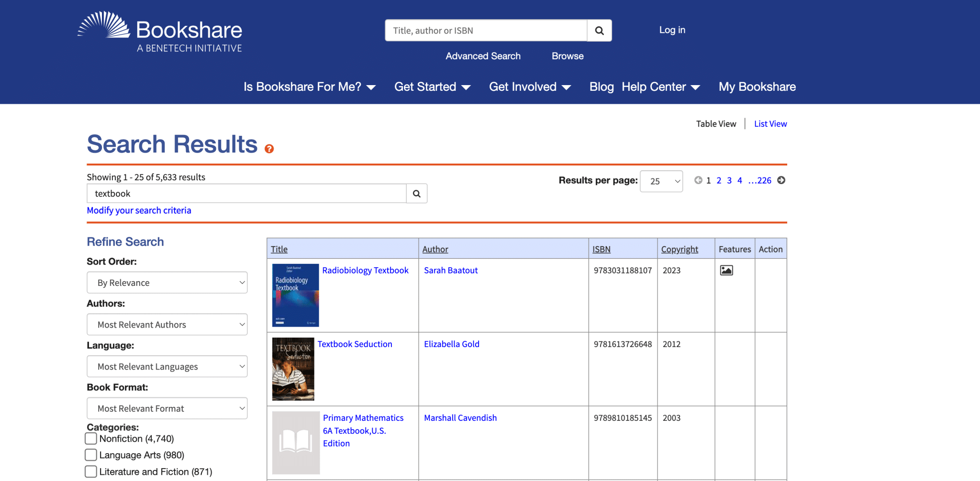Jump to results page 3
Image resolution: width=980 pixels, height=481 pixels.
[729, 180]
